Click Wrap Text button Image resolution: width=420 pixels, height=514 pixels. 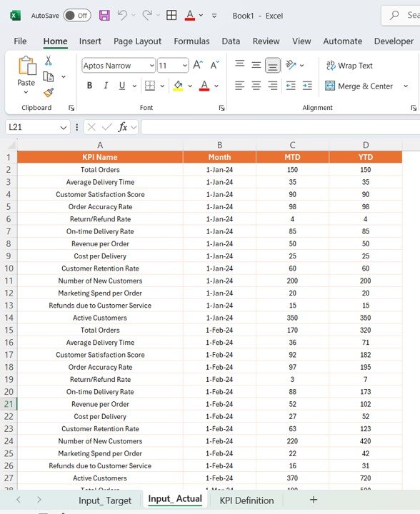click(349, 66)
